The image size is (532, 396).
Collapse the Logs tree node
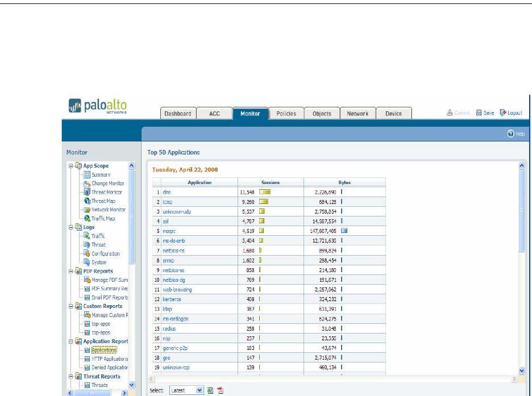[x=71, y=227]
